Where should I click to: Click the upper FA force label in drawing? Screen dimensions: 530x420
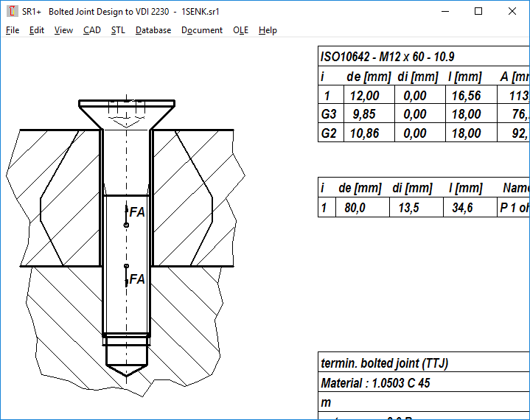pyautogui.click(x=137, y=212)
